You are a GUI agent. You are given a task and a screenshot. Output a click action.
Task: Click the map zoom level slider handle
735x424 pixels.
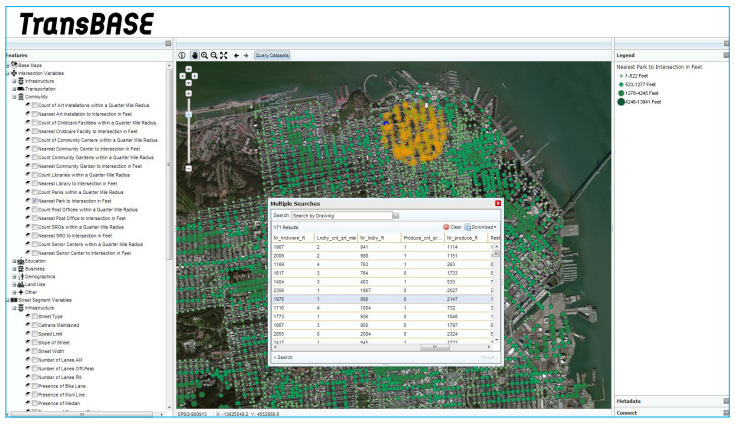click(x=187, y=112)
